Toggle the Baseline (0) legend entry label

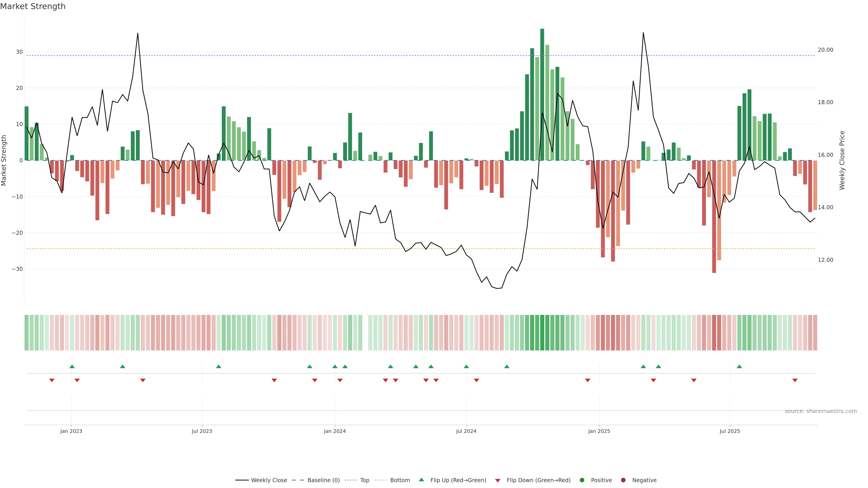pos(323,480)
